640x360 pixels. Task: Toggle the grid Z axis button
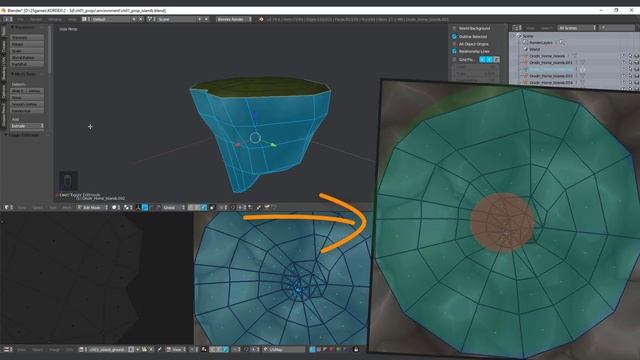pyautogui.click(x=496, y=60)
